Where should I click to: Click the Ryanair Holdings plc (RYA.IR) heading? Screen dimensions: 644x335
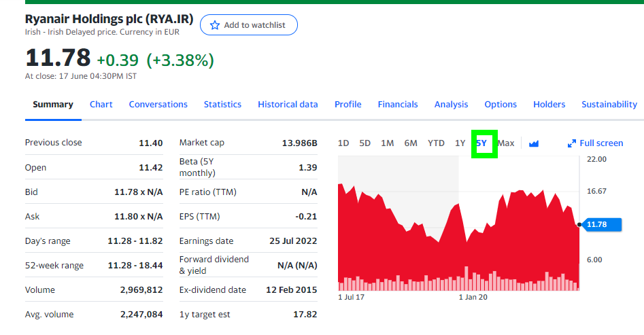(109, 19)
